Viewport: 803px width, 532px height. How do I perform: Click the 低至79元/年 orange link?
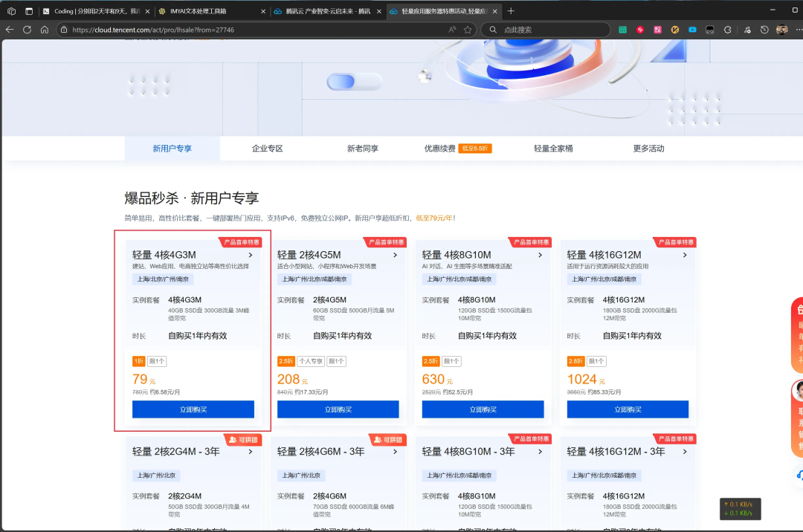click(435, 218)
